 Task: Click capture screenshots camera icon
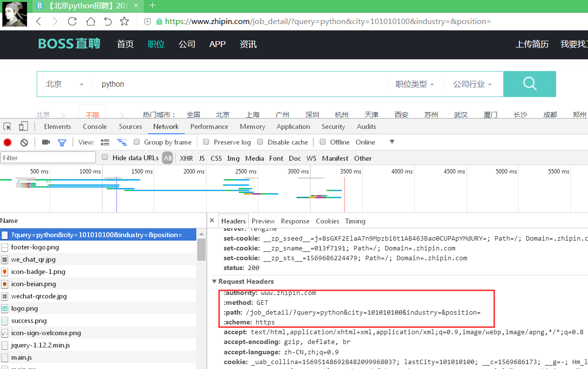[x=46, y=142]
